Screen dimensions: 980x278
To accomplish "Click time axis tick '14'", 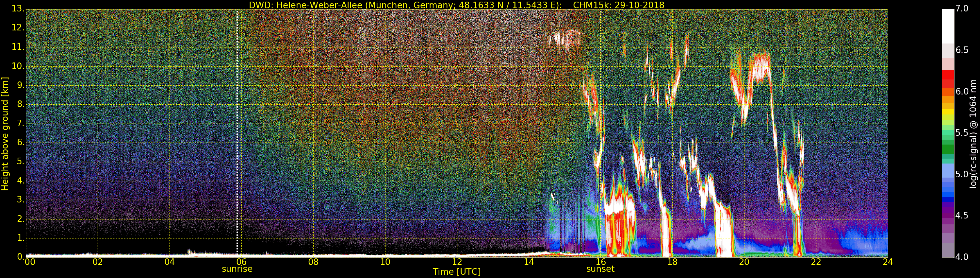I will pos(529,262).
